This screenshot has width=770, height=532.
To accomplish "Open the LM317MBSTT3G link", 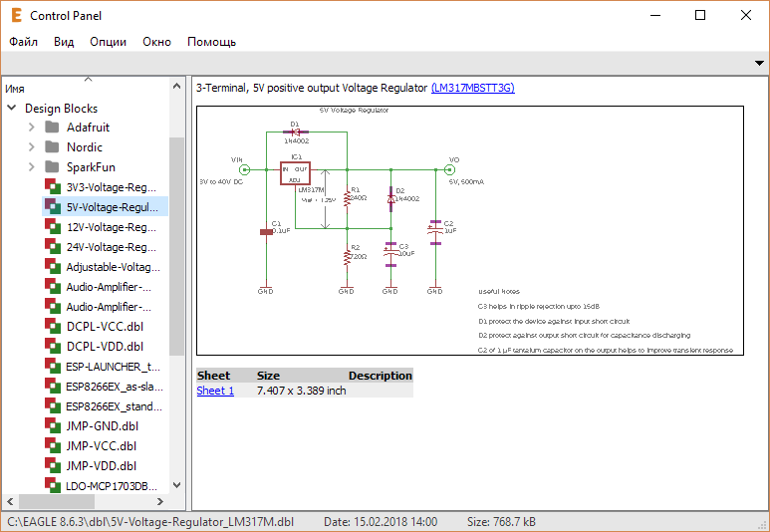I will pos(473,88).
